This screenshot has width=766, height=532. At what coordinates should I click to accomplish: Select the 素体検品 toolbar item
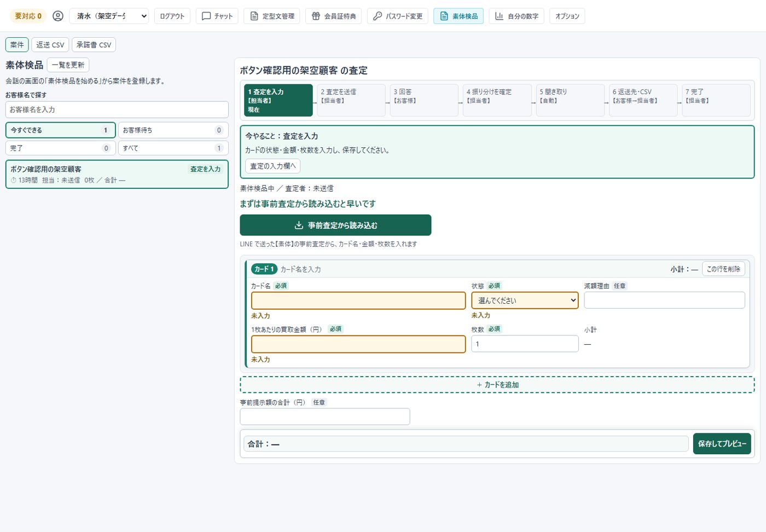point(459,16)
